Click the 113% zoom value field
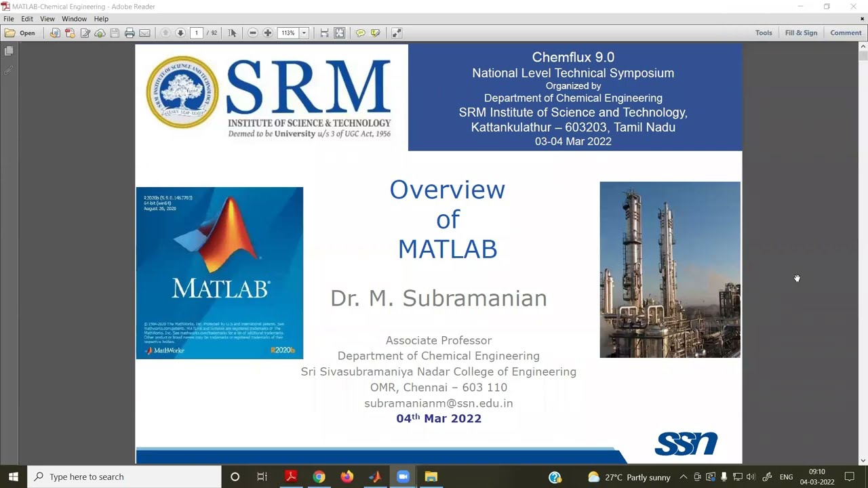 [288, 33]
